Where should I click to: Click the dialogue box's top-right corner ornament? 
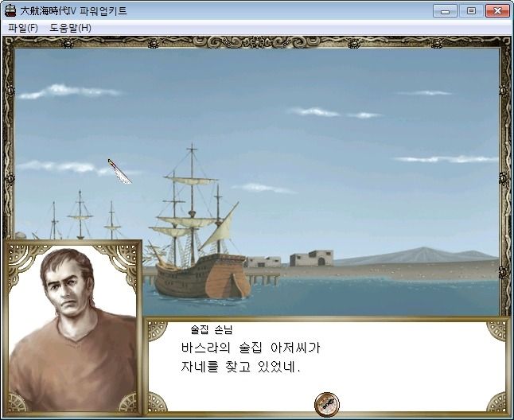click(496, 330)
